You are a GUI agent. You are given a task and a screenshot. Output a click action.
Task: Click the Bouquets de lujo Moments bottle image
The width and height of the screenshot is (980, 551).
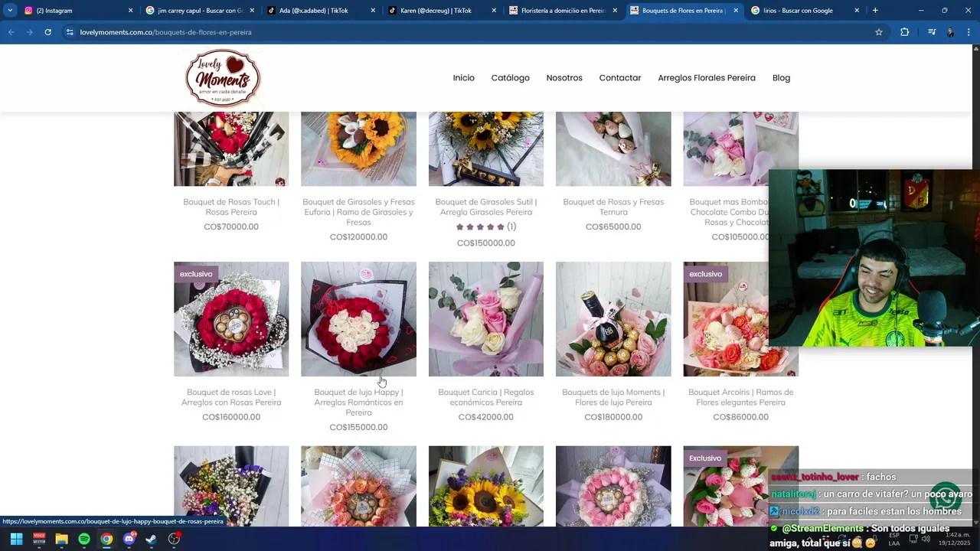tap(613, 319)
